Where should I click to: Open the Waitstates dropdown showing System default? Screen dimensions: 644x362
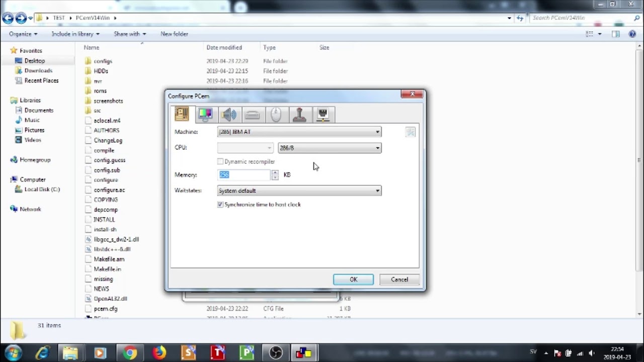coord(299,191)
